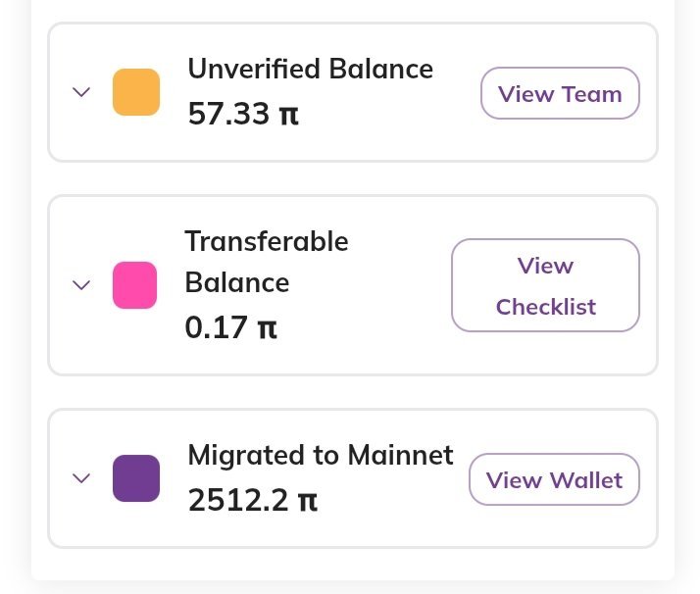Click the pink Transferable Balance color square
This screenshot has height=594, width=700.
[x=135, y=285]
